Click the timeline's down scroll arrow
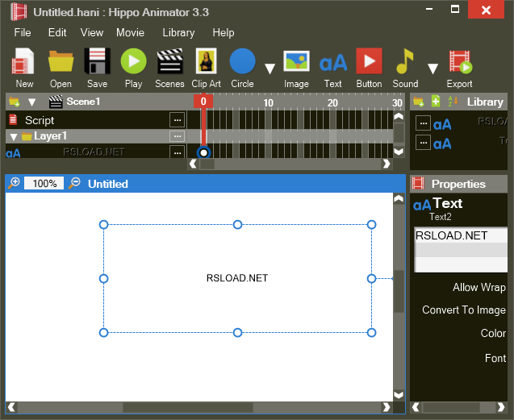The height and width of the screenshot is (420, 514). tap(399, 152)
